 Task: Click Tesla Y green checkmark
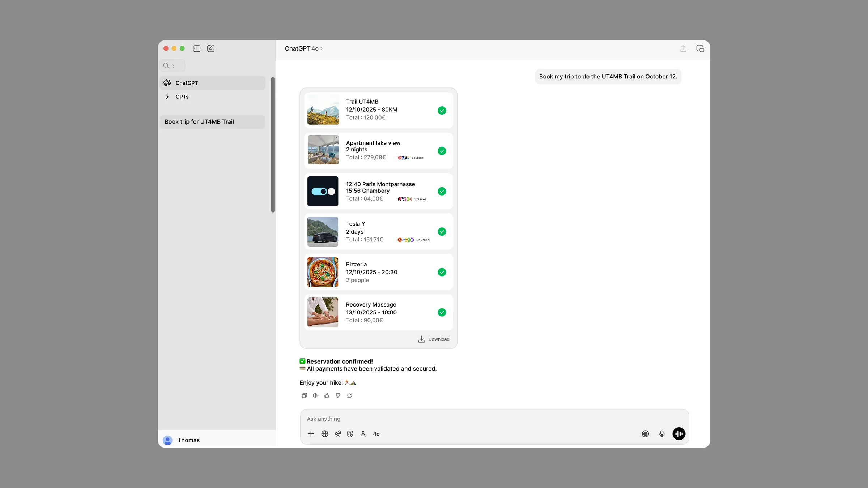[x=442, y=232]
